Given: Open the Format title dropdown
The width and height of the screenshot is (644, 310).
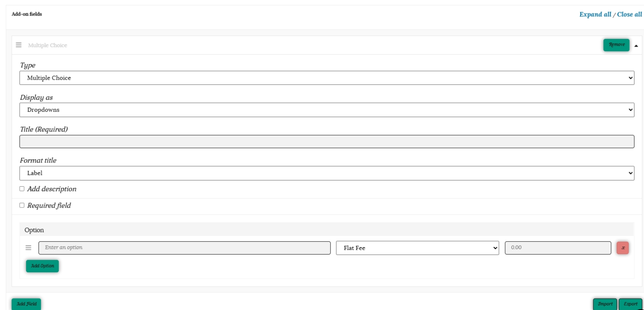Looking at the screenshot, I should click(327, 173).
